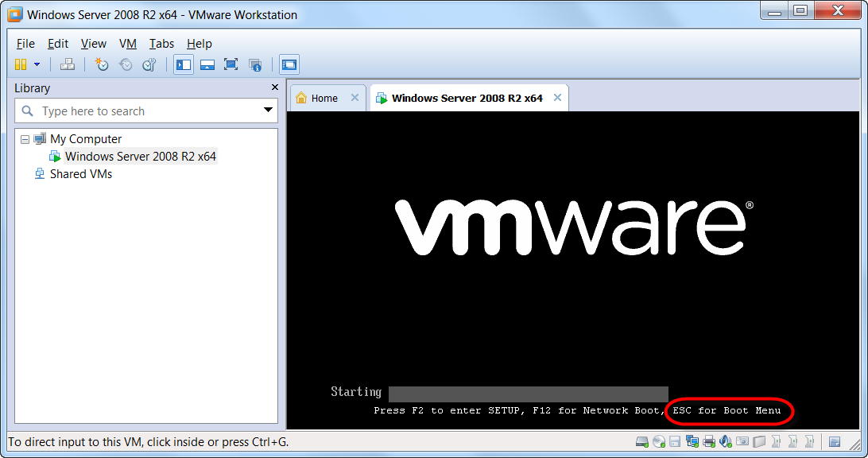This screenshot has height=458, width=868.
Task: Click the My Computer monitor icon
Action: pos(40,139)
